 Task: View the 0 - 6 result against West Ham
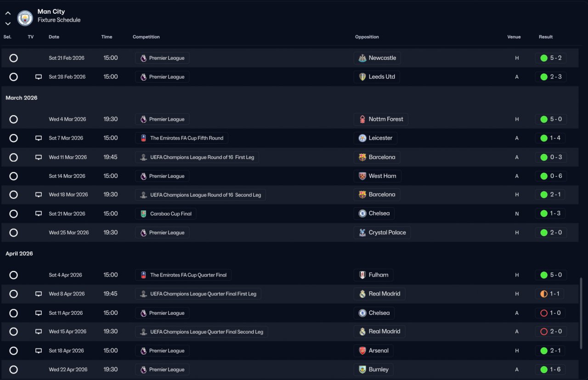click(551, 176)
